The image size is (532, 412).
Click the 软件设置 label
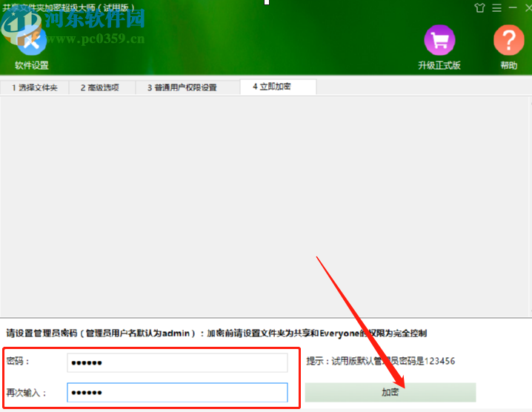pos(32,65)
